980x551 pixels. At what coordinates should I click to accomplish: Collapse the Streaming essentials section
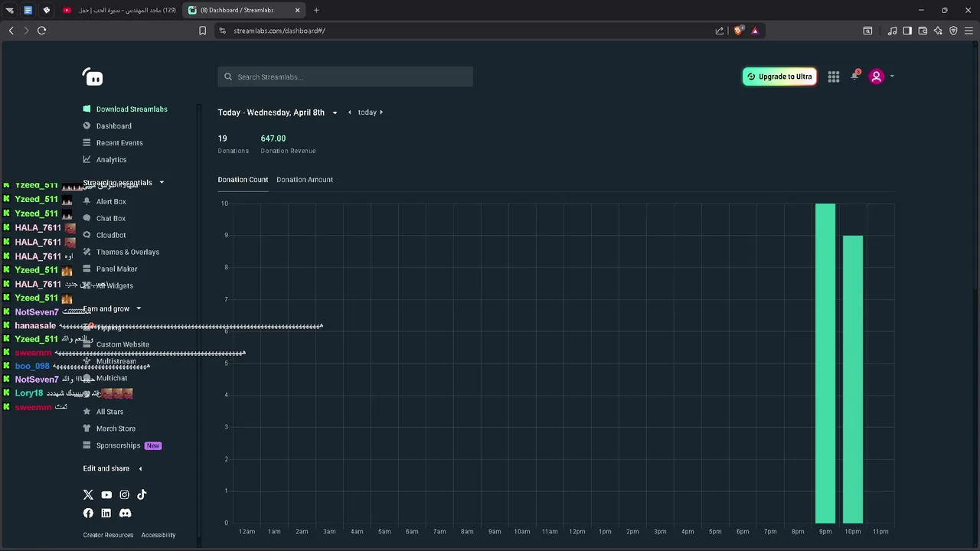tap(162, 183)
